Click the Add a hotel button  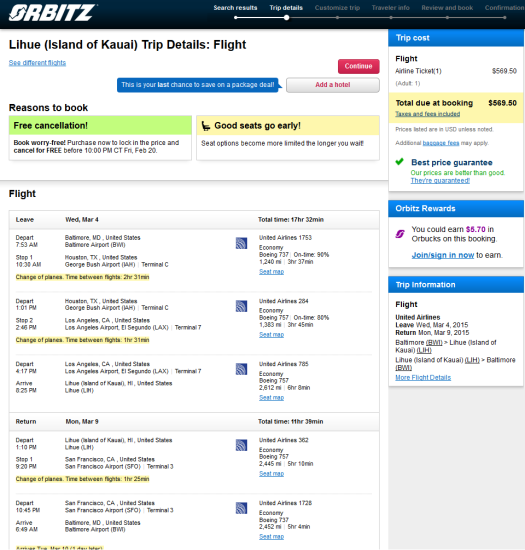[332, 85]
